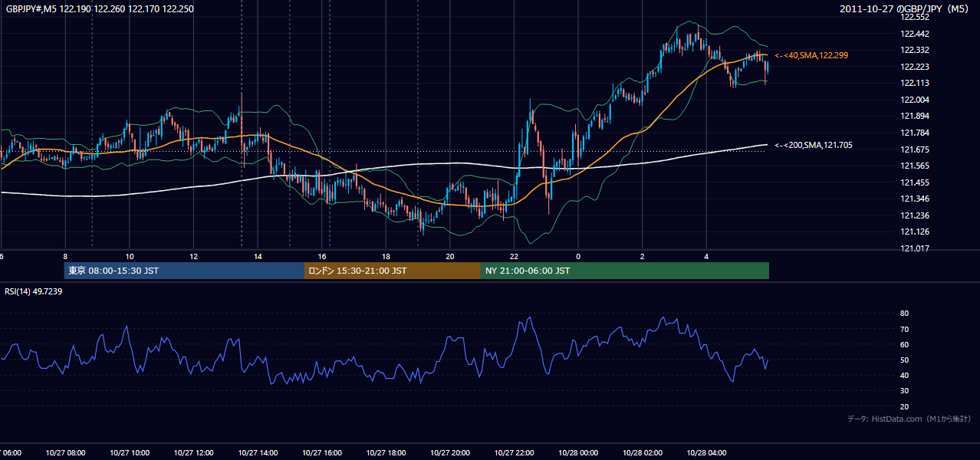
Task: Click hour tick 22 under price chart
Action: pos(514,257)
